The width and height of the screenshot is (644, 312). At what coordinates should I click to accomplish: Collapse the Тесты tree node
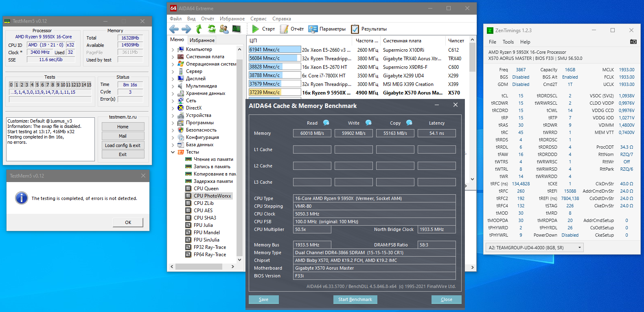[173, 152]
